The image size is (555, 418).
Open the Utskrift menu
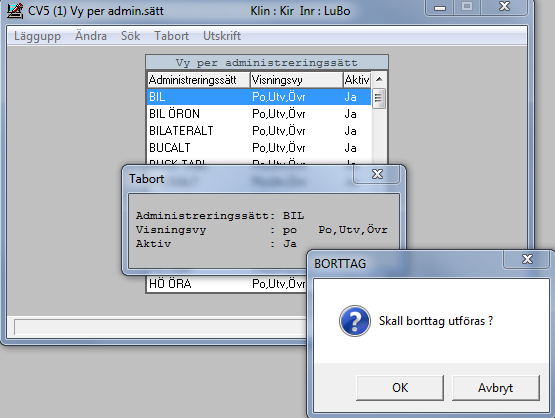click(222, 36)
